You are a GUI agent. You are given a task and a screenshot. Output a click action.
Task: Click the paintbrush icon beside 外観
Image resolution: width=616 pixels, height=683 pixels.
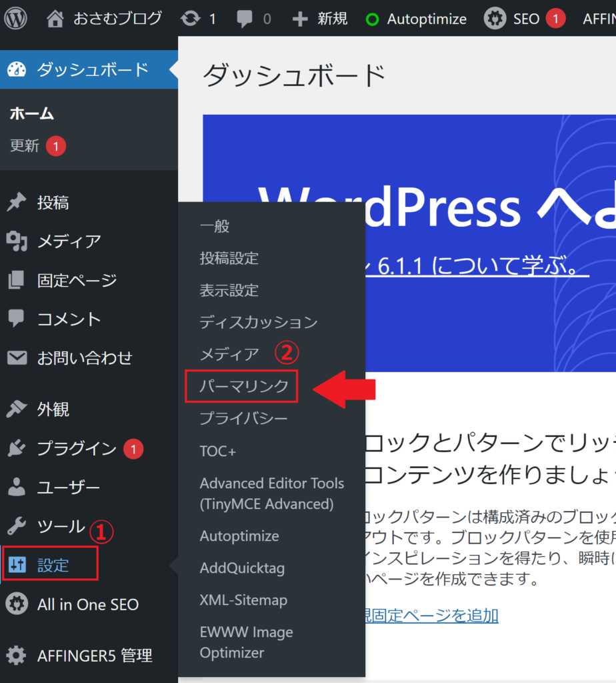pyautogui.click(x=17, y=409)
